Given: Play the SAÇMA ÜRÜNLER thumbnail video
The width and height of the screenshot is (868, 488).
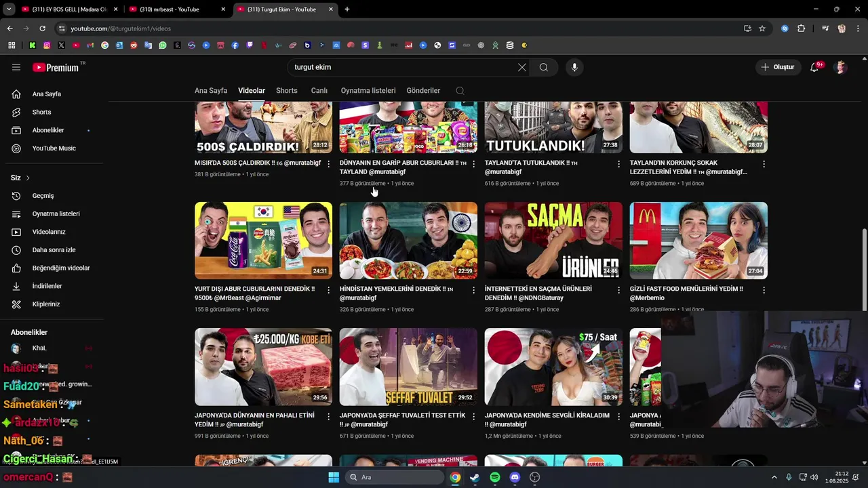Looking at the screenshot, I should (x=553, y=241).
